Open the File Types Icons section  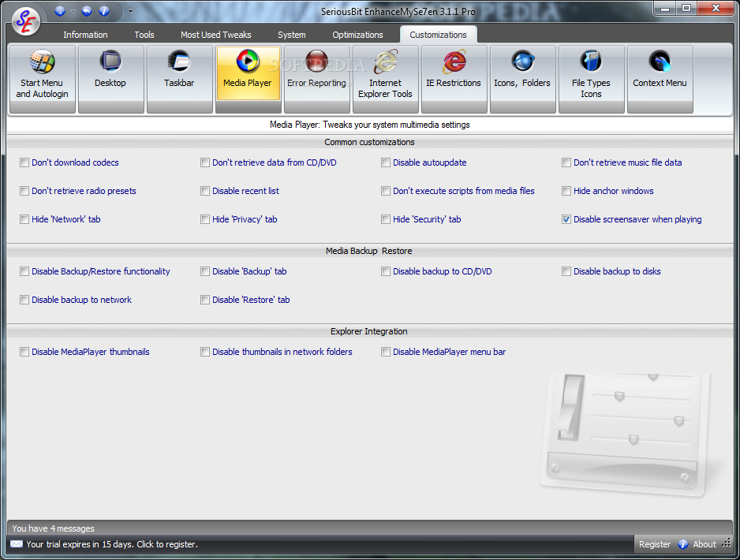point(592,79)
